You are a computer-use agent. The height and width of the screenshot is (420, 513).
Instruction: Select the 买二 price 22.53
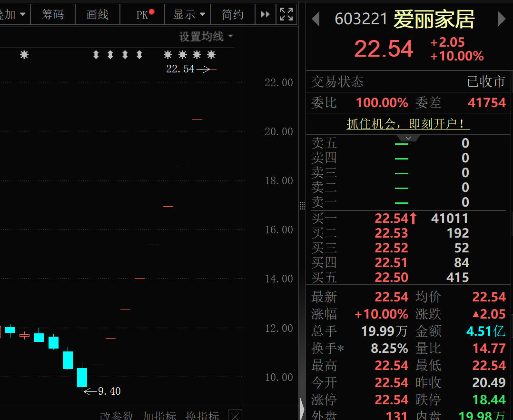391,233
